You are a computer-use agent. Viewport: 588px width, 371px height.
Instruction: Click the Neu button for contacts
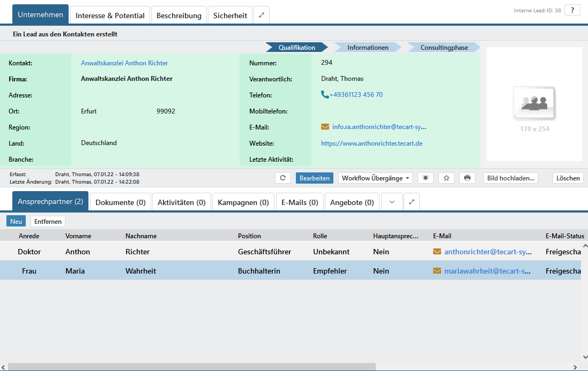pos(16,221)
